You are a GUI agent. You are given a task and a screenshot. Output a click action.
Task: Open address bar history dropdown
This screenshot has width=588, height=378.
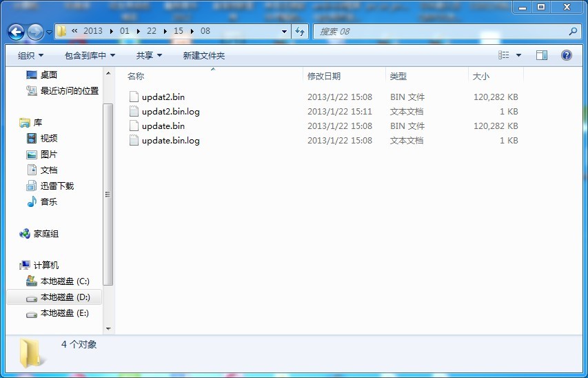(284, 32)
